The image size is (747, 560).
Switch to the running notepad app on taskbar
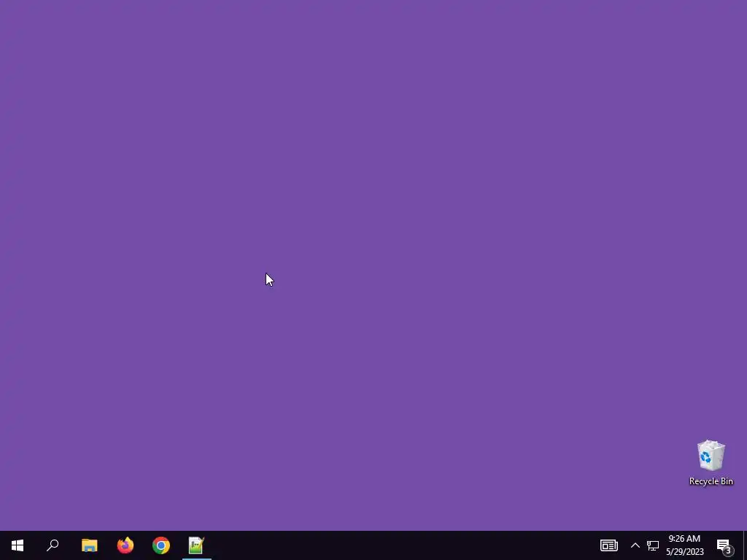(197, 545)
